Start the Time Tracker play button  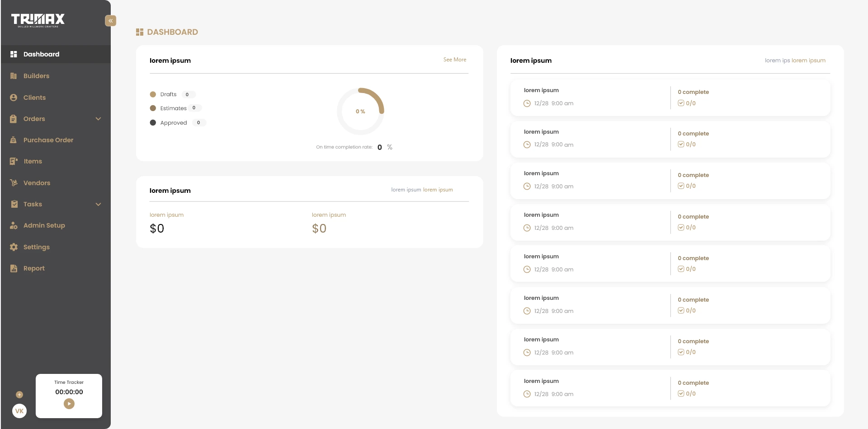[x=69, y=404]
